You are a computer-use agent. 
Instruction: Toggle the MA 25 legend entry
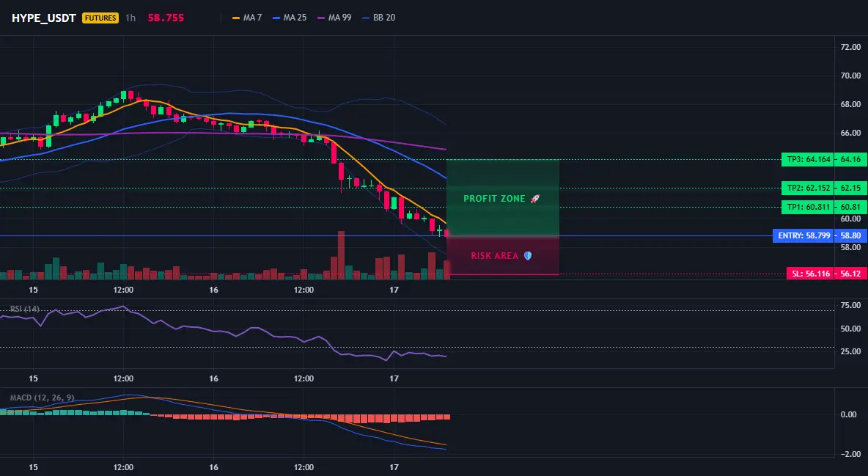point(290,18)
